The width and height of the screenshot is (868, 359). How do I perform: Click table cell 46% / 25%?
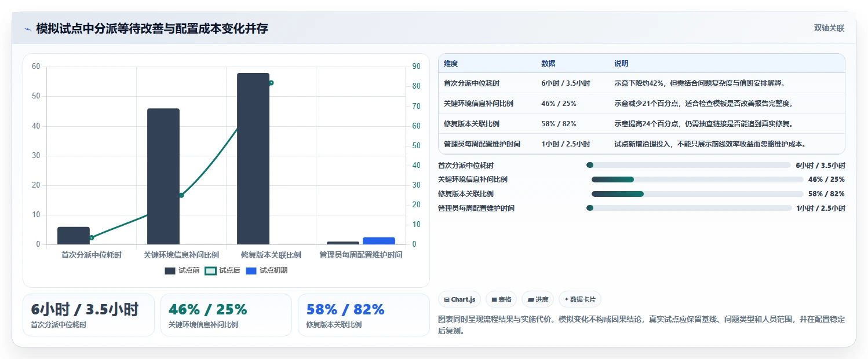click(559, 104)
